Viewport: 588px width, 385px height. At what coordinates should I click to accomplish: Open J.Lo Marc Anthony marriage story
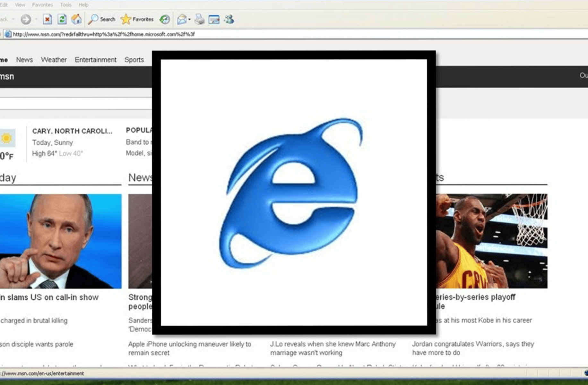tap(333, 348)
